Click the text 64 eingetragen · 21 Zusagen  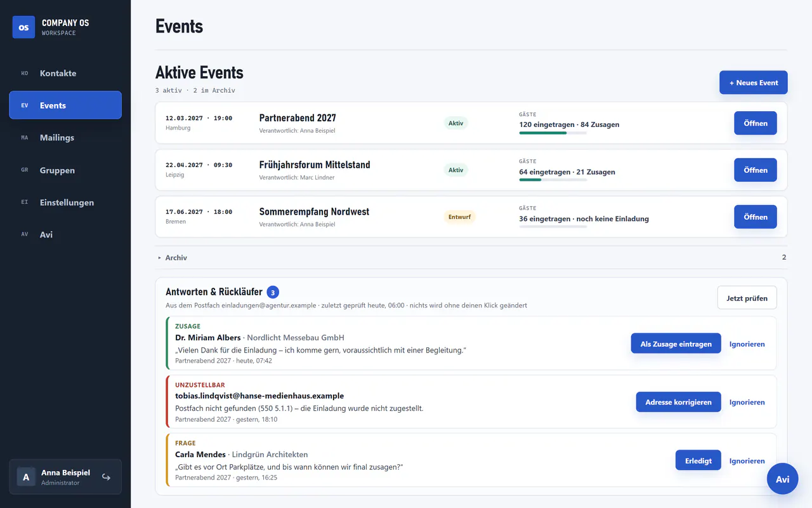point(567,172)
